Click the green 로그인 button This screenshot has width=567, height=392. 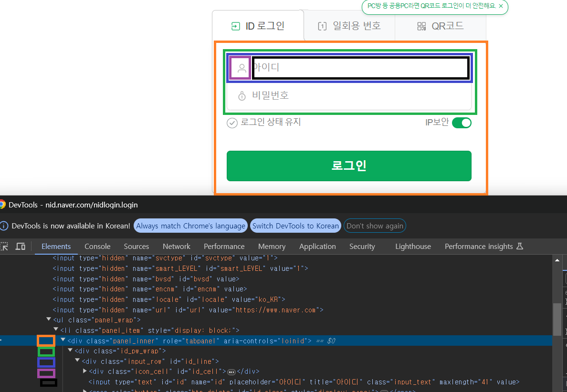[349, 166]
